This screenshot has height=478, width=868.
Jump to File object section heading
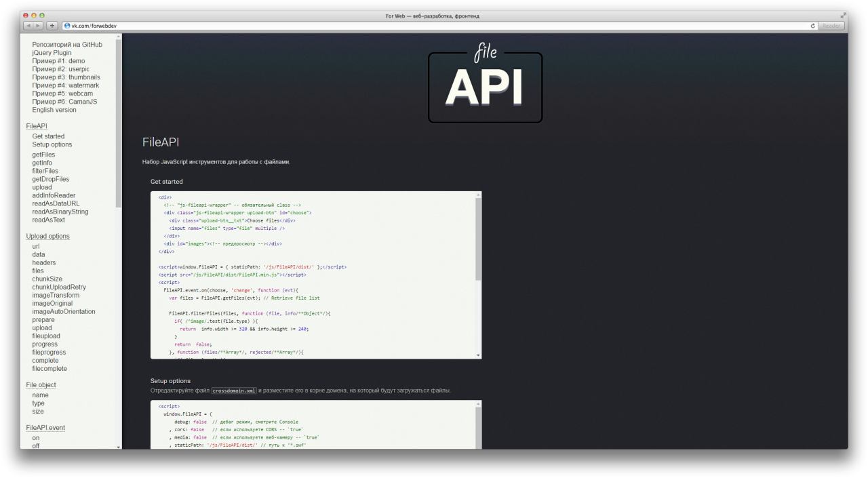tap(41, 384)
